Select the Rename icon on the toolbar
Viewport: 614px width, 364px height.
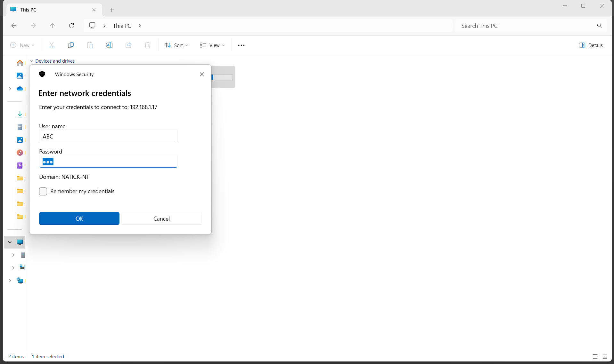(x=109, y=45)
